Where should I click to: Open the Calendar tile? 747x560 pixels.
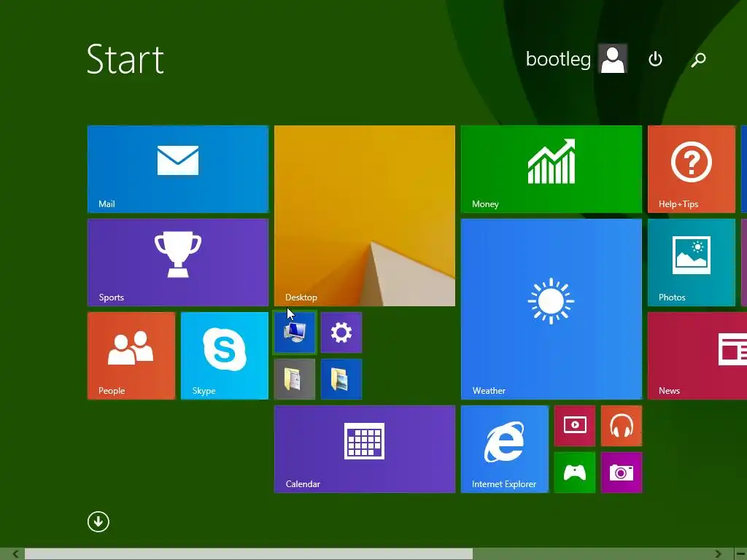pos(365,449)
